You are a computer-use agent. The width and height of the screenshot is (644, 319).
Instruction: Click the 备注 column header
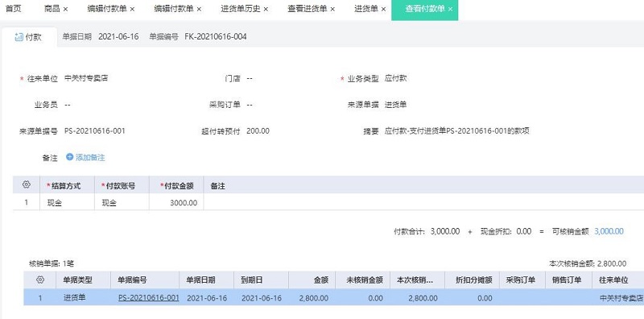(217, 186)
